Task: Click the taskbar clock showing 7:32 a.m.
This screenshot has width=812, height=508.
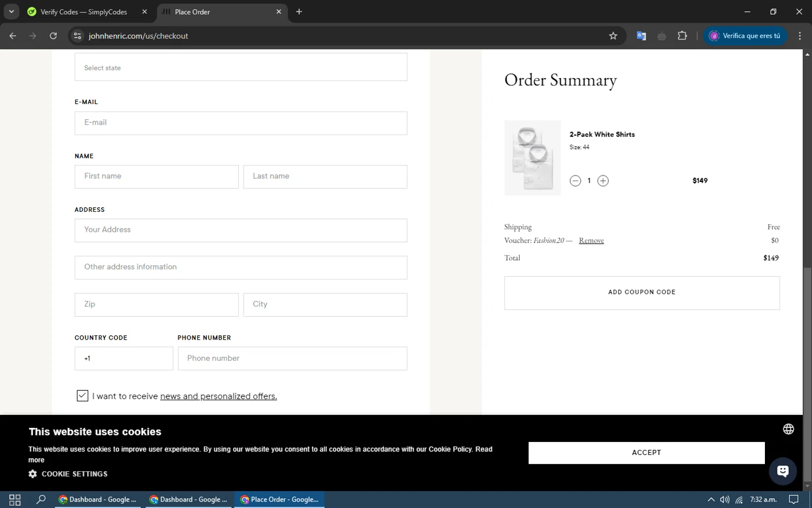Action: (x=763, y=499)
